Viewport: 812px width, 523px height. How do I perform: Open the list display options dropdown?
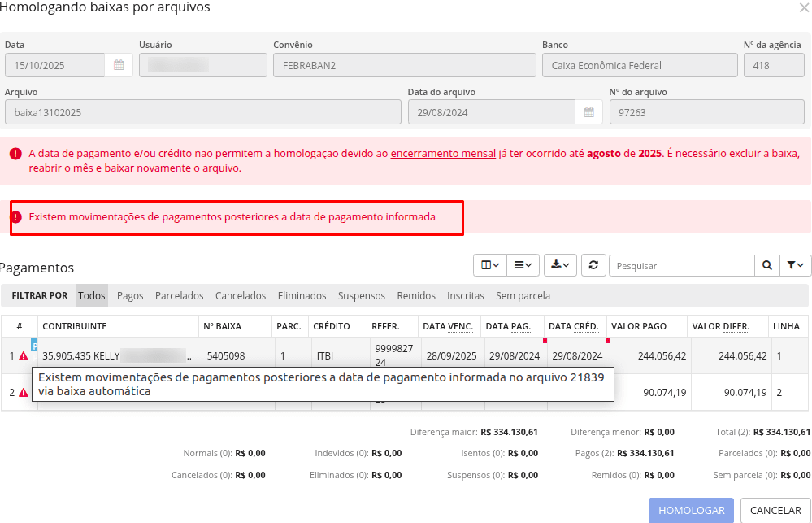coord(523,264)
